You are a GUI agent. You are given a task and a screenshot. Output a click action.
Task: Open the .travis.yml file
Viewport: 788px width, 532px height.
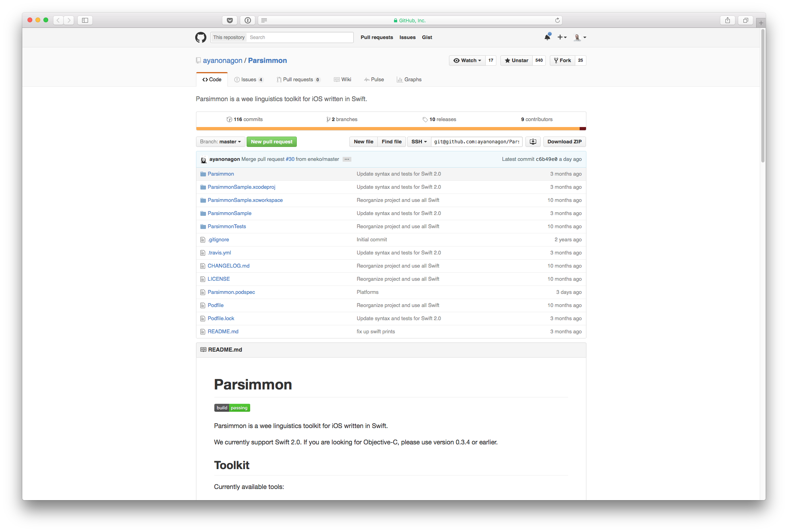219,253
